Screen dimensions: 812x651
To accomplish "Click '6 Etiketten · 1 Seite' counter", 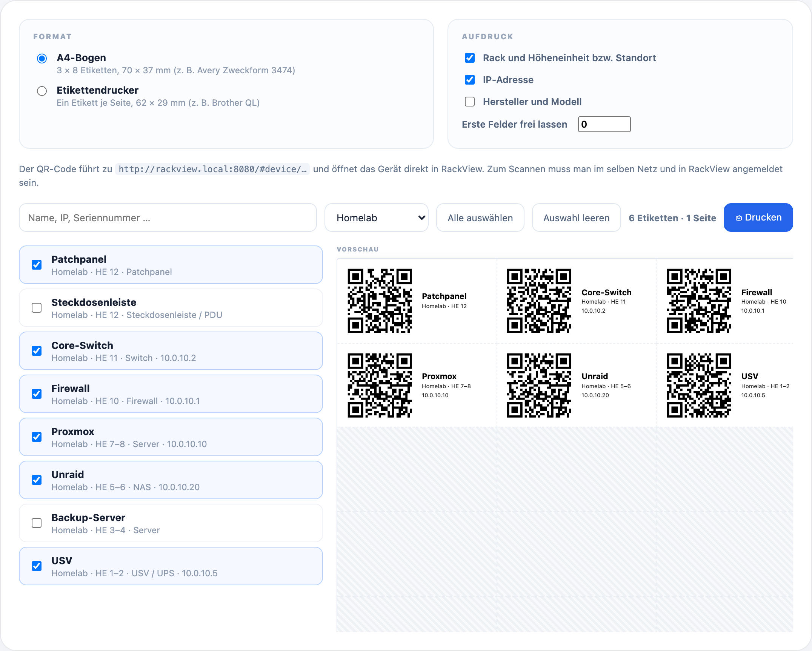I will tap(672, 218).
